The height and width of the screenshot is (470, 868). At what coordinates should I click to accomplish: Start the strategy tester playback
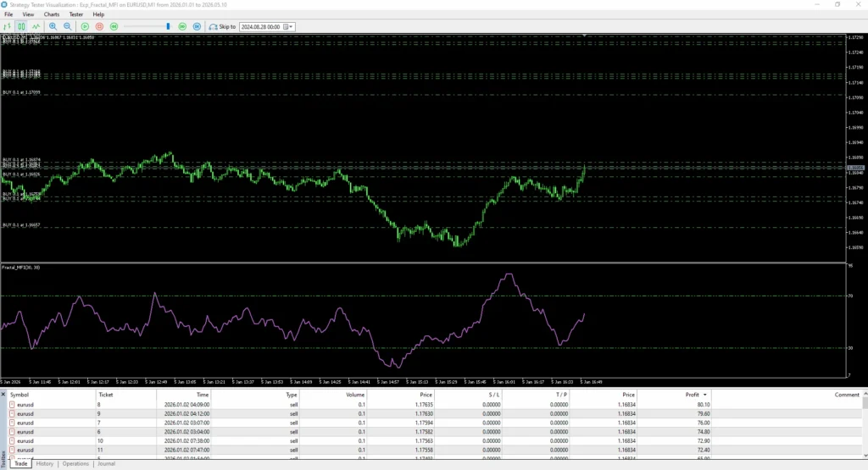tap(86, 26)
